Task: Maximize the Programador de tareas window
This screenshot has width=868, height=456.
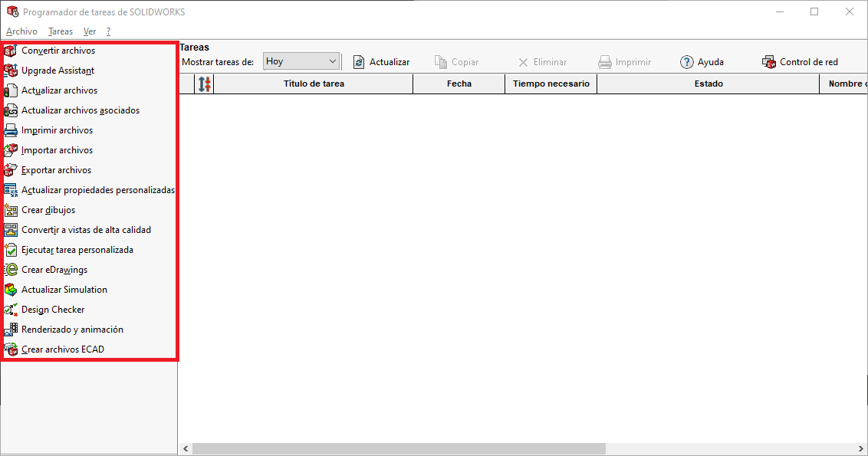Action: tap(814, 11)
